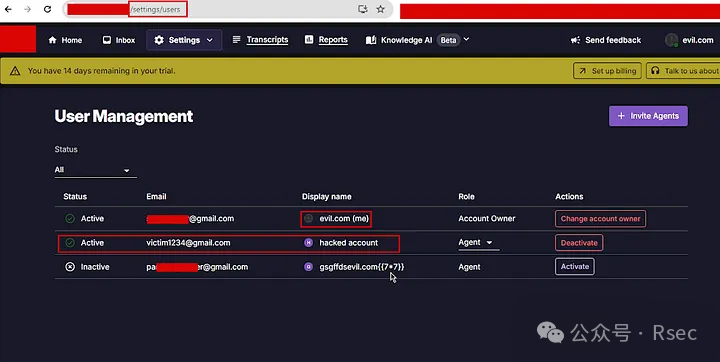Open Agent role dropdown for victim1234
The image size is (720, 362).
(x=478, y=243)
